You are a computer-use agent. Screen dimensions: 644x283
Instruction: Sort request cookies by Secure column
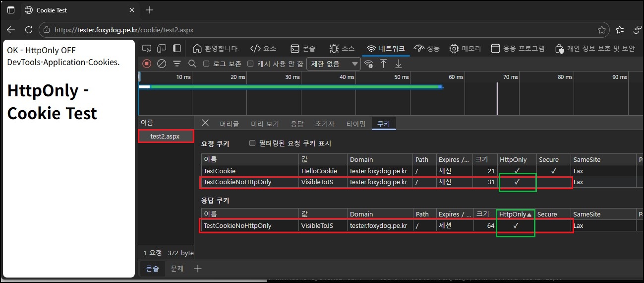pos(553,160)
